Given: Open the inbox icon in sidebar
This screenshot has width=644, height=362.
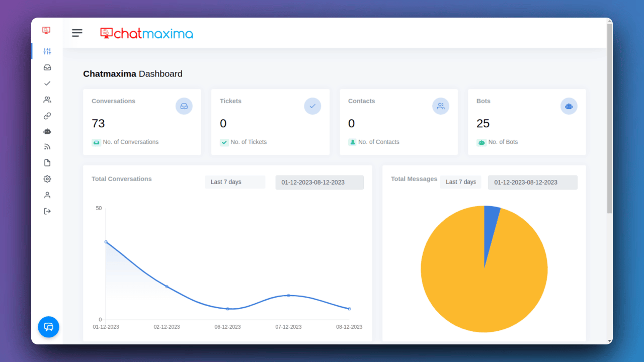Looking at the screenshot, I should pyautogui.click(x=47, y=67).
